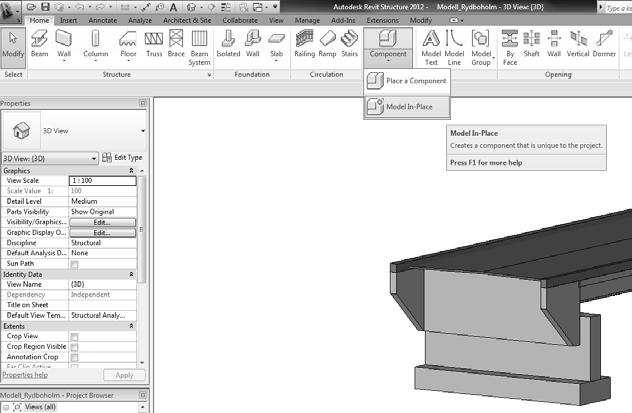Select the Brace tool
Image resolution: width=632 pixels, height=413 pixels.
pyautogui.click(x=176, y=44)
